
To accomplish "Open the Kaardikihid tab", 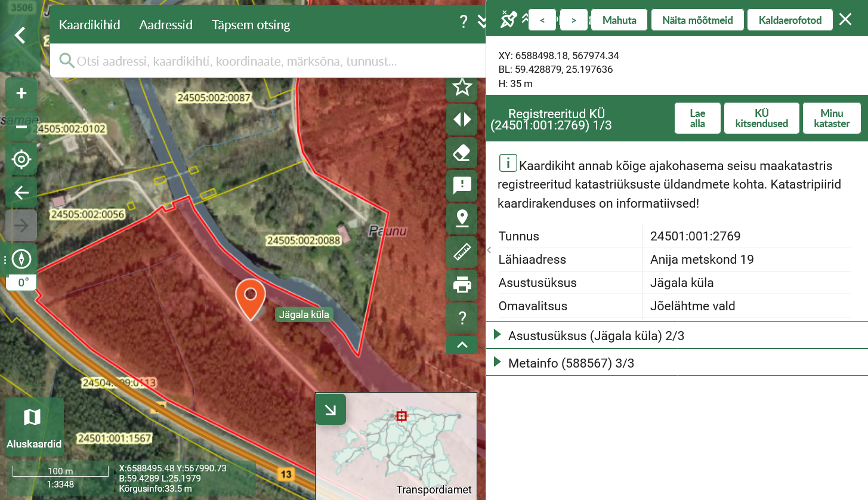I will (89, 25).
